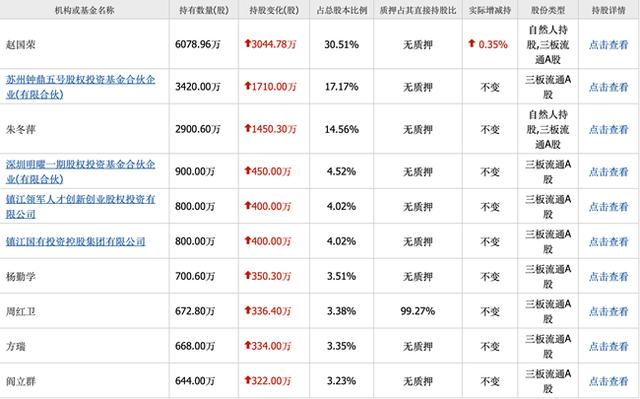The width and height of the screenshot is (640, 399).
Task: Open 深圳明曜一期股权投资基金合伙企业 link
Action: pos(80,171)
